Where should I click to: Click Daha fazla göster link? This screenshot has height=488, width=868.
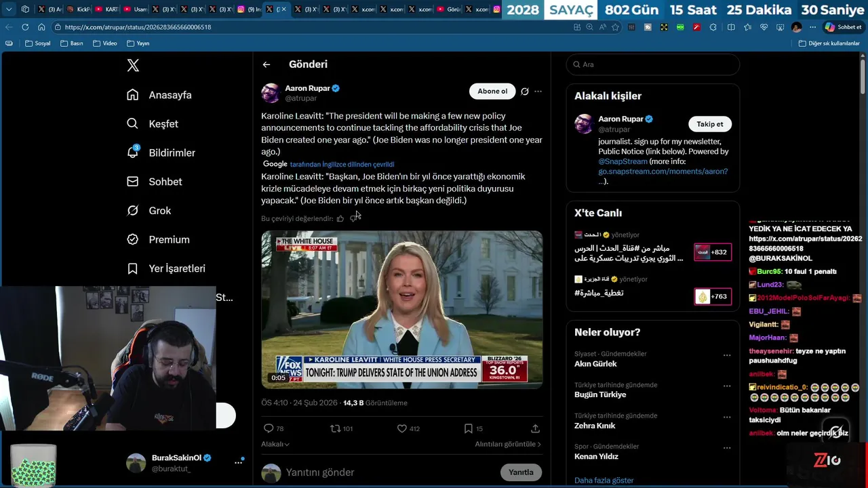click(604, 481)
